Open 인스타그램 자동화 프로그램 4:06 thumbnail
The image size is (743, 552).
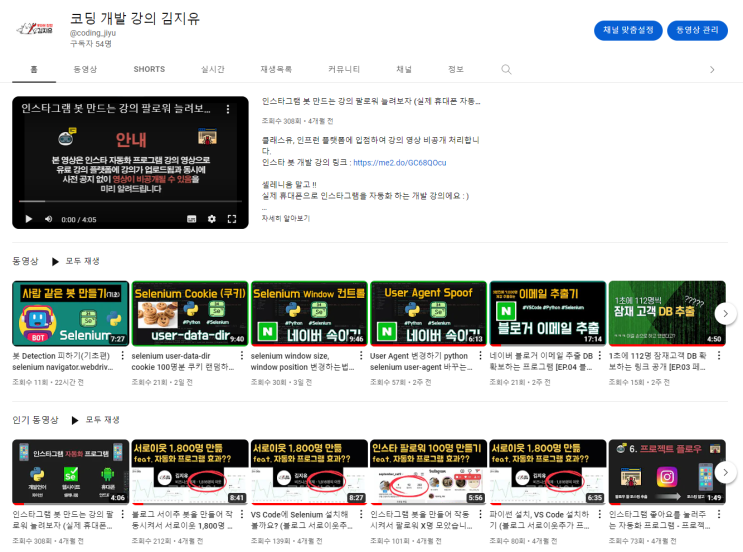[x=71, y=472]
